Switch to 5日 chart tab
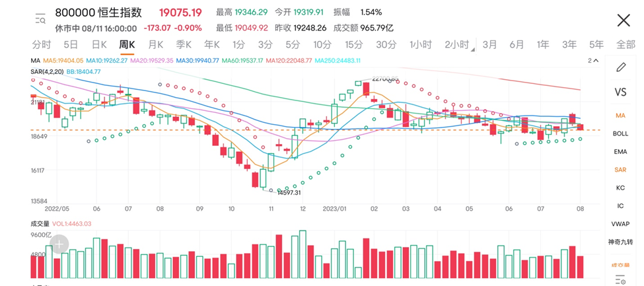644x286 pixels. point(71,44)
